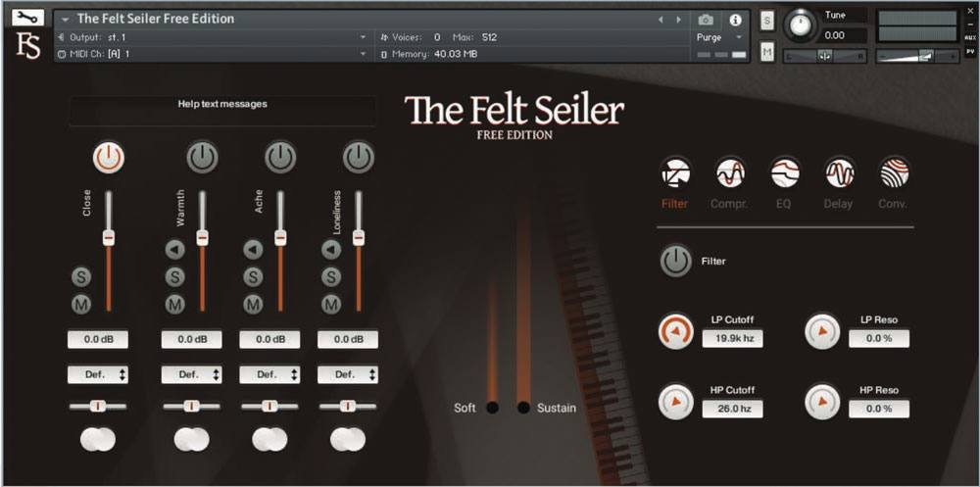Image resolution: width=980 pixels, height=487 pixels.
Task: Click the LP Cutoff value field
Action: click(732, 339)
